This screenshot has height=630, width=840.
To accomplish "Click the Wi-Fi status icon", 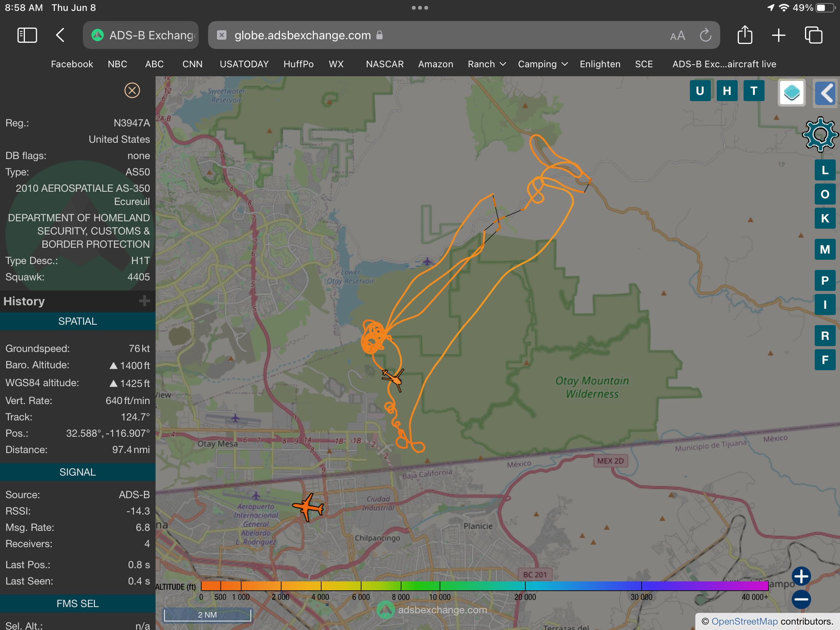I will (x=784, y=8).
